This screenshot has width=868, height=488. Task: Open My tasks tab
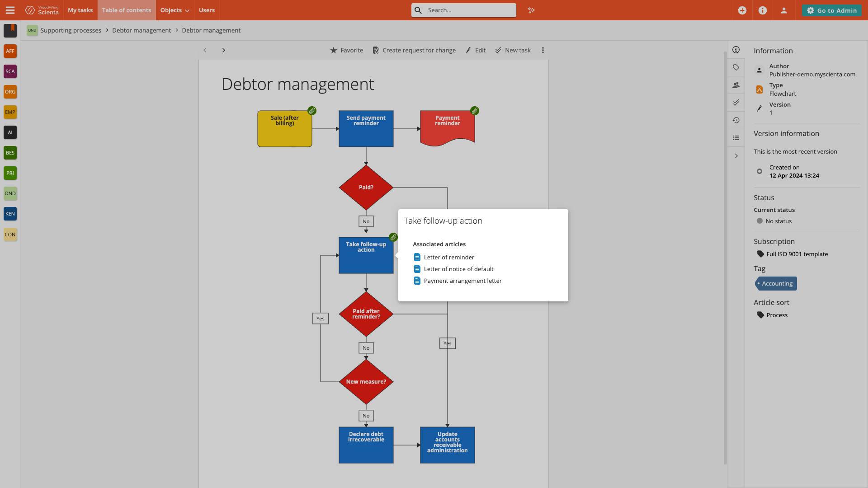pyautogui.click(x=80, y=10)
